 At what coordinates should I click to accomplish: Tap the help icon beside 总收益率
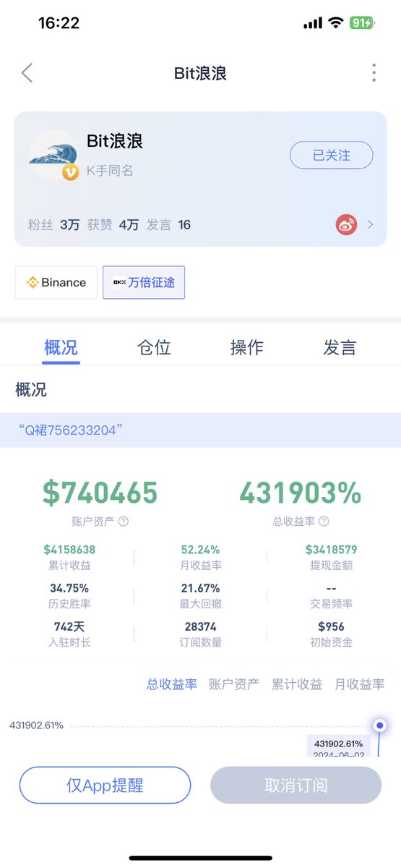point(324,521)
